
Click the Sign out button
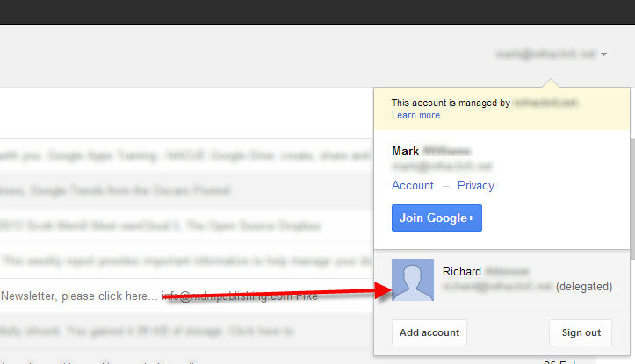click(x=581, y=332)
